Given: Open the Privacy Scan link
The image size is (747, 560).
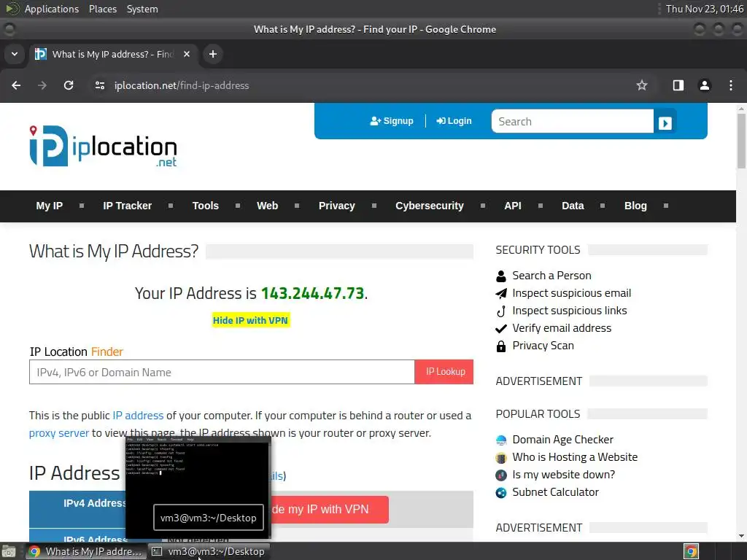Looking at the screenshot, I should click(x=543, y=346).
